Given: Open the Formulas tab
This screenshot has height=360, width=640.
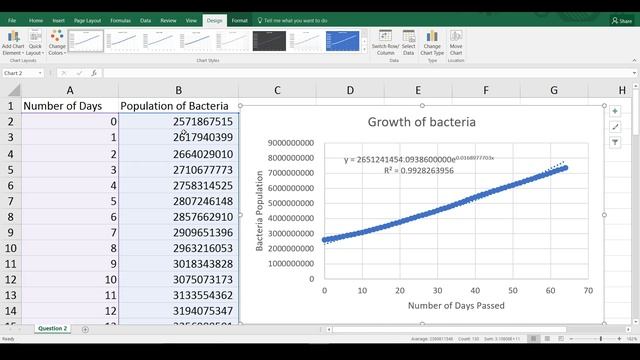Looking at the screenshot, I should [120, 20].
